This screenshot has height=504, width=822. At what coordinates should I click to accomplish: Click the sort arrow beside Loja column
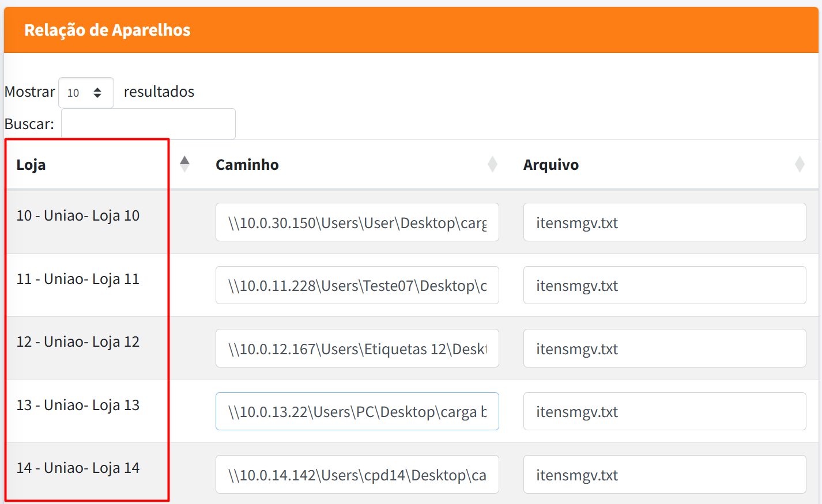(x=184, y=164)
